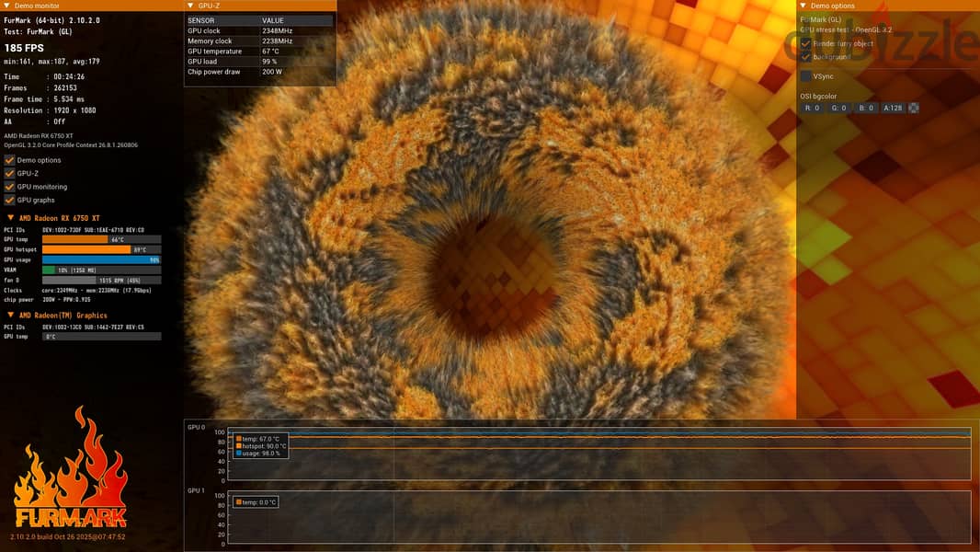Screen dimensions: 980x552
Task: Disable Render furry object
Action: (805, 44)
